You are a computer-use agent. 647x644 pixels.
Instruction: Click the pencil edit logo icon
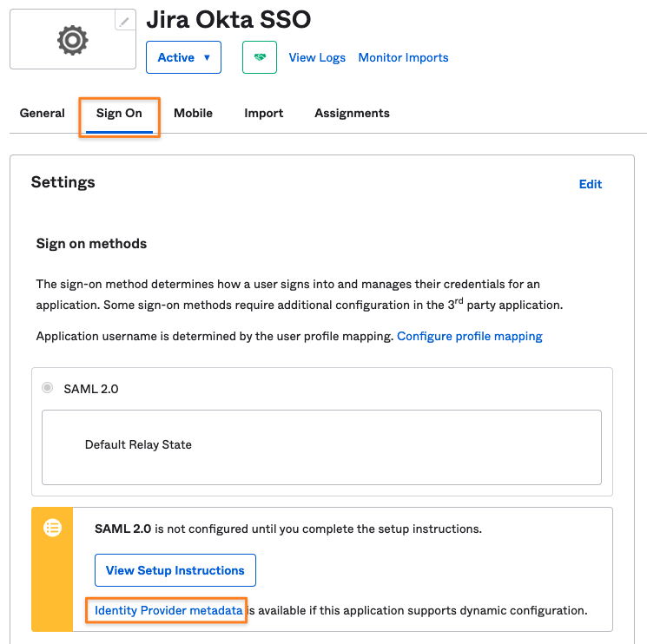click(124, 21)
